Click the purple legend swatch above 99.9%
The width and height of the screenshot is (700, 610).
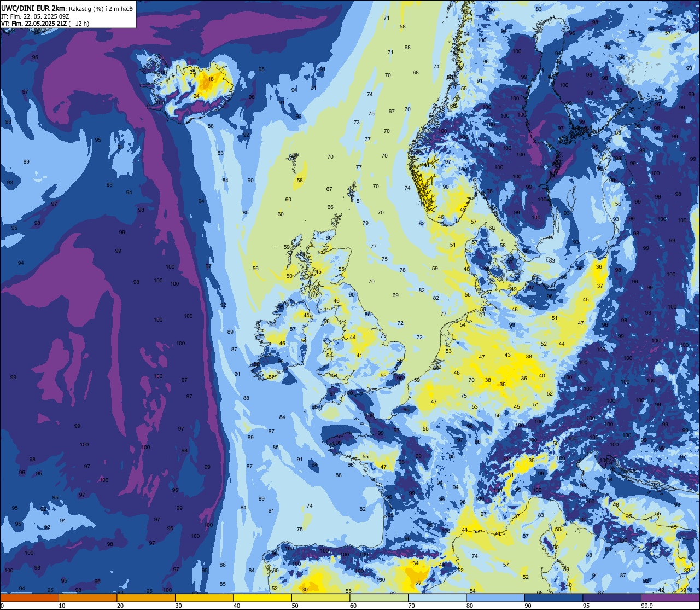670,598
